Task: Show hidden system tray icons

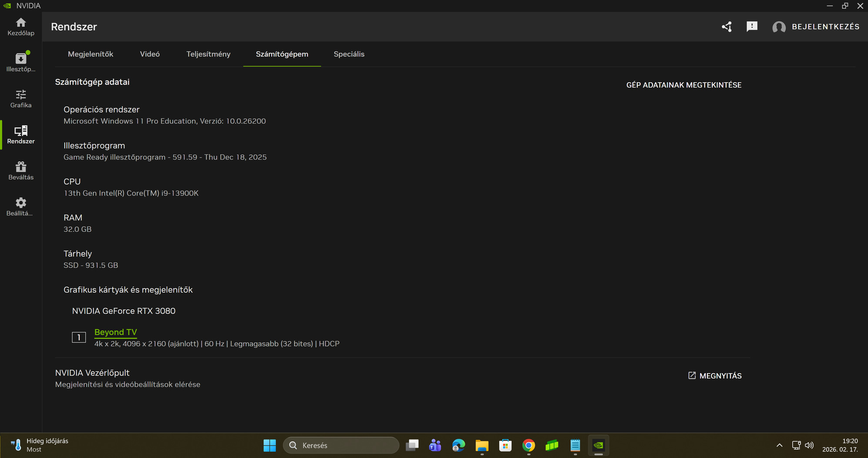Action: pyautogui.click(x=779, y=445)
